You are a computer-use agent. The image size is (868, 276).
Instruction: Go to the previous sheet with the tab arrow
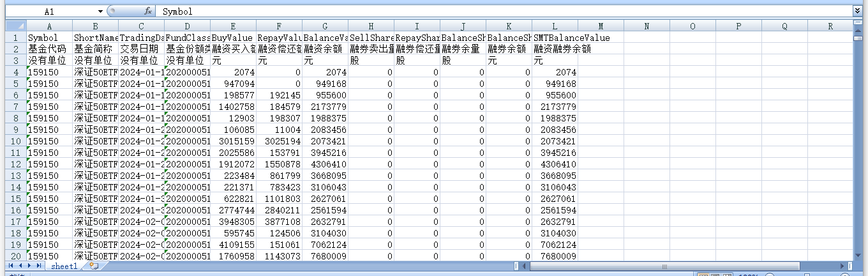(x=20, y=265)
